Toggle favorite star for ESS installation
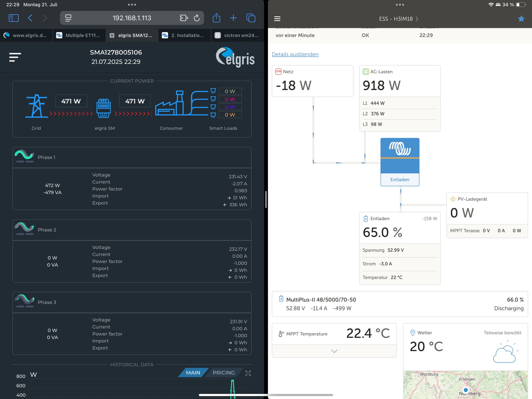The image size is (532, 399). tap(521, 19)
